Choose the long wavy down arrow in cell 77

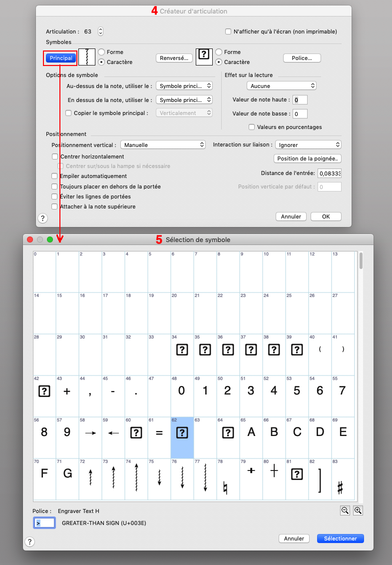[205, 477]
